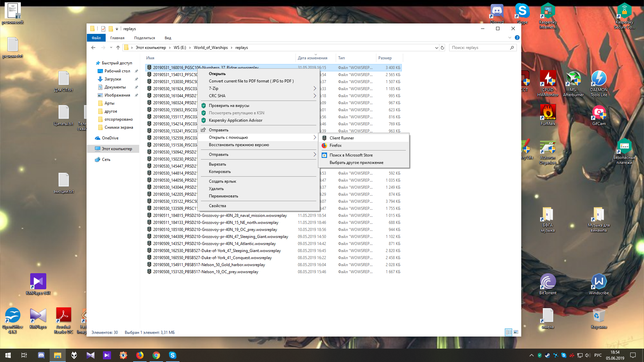
Task: Open Acrobat Reader DC shortcut
Action: [63, 320]
